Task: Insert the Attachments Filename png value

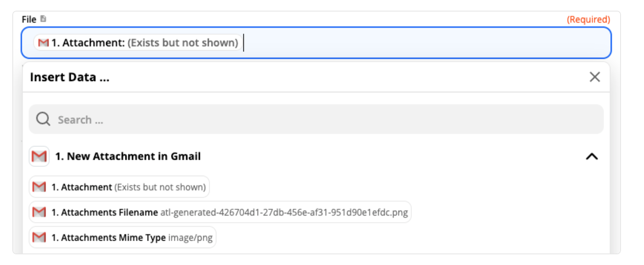Action: coord(220,212)
